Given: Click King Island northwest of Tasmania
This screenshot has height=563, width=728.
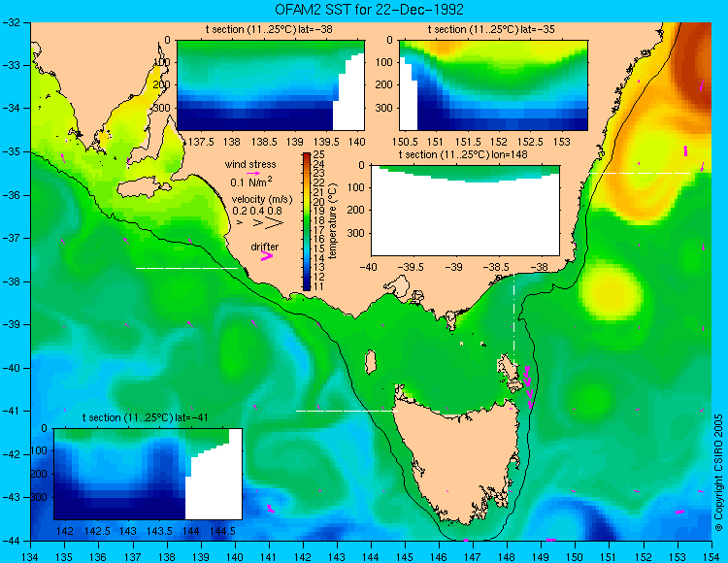Looking at the screenshot, I should (370, 362).
